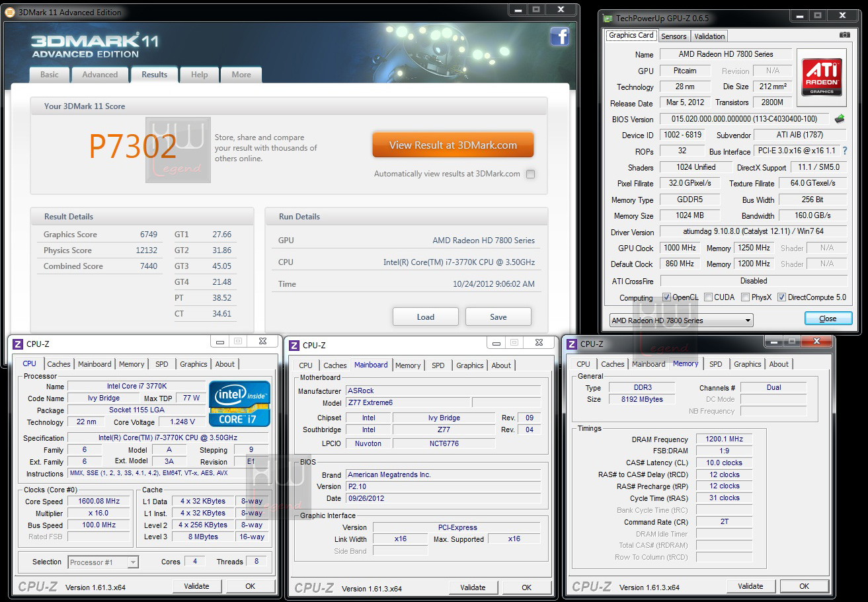This screenshot has height=602, width=868.
Task: Click the GPU-Z Name field AMD Radeon HD 7800 Series
Action: (x=725, y=55)
